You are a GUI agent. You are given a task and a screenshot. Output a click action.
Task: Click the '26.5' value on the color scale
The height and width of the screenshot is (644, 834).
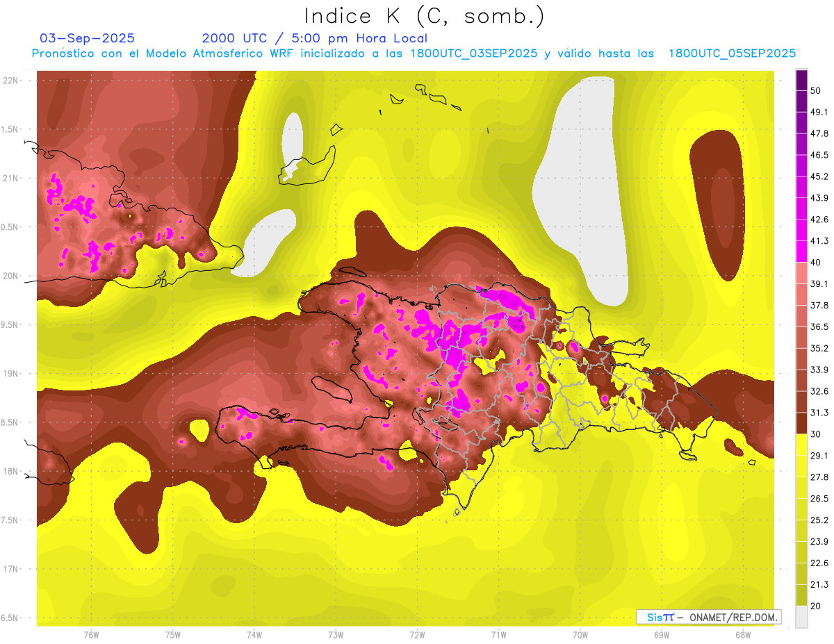819,498
